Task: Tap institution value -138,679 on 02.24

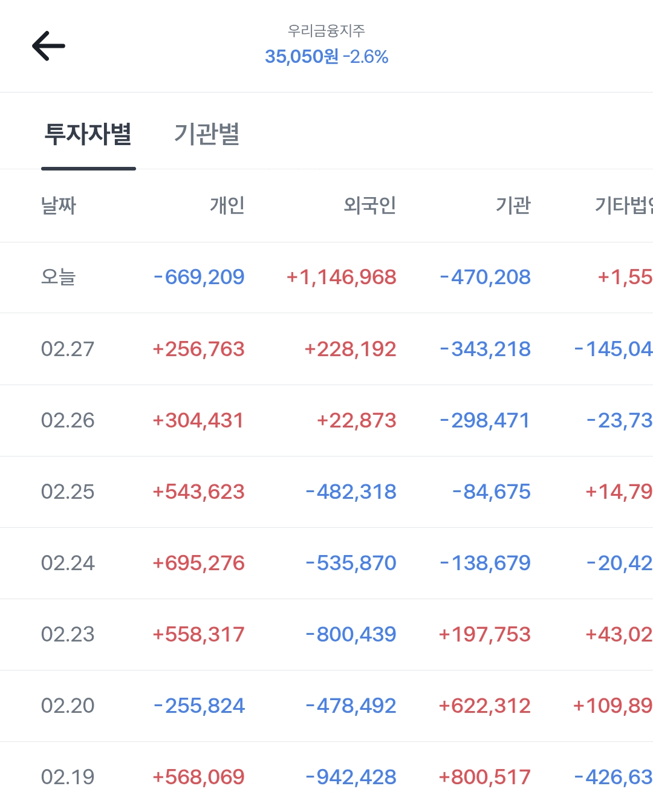Action: point(485,563)
